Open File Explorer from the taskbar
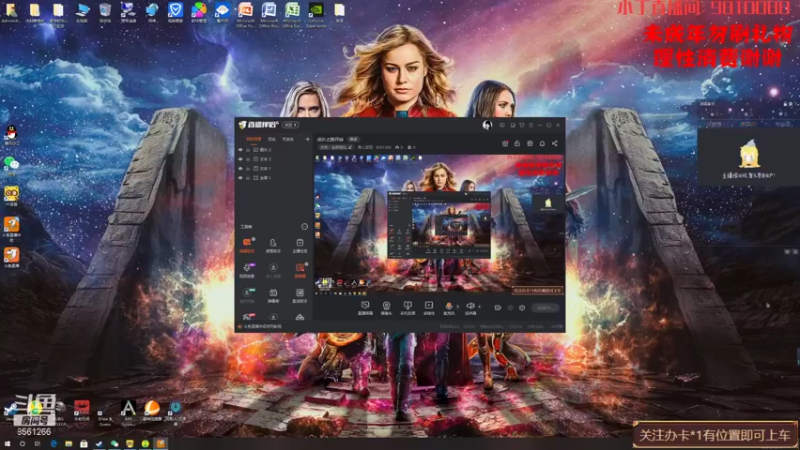800x450 pixels. click(68, 444)
